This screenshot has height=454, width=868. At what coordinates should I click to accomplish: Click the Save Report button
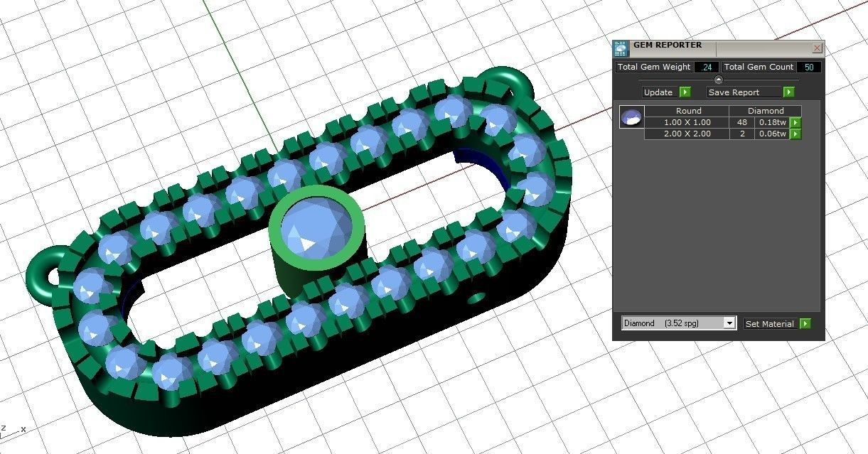743,92
